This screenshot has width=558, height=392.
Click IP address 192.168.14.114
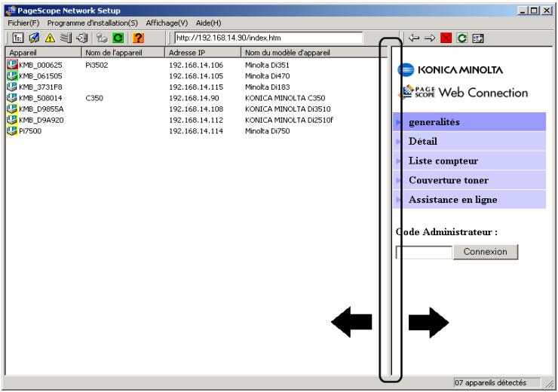[x=196, y=131]
